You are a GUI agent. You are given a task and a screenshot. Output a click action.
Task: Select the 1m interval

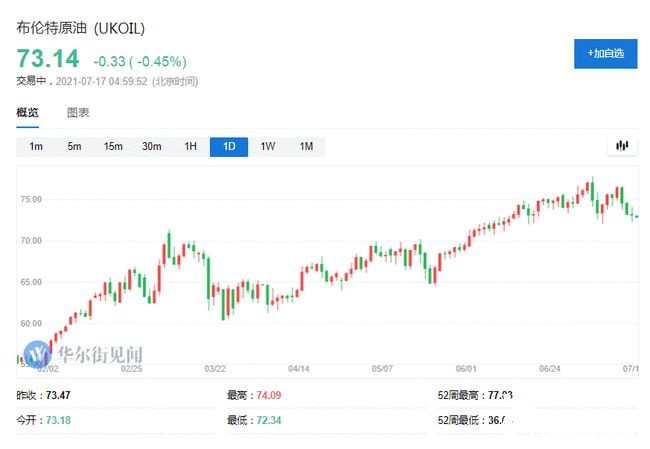coord(36,147)
